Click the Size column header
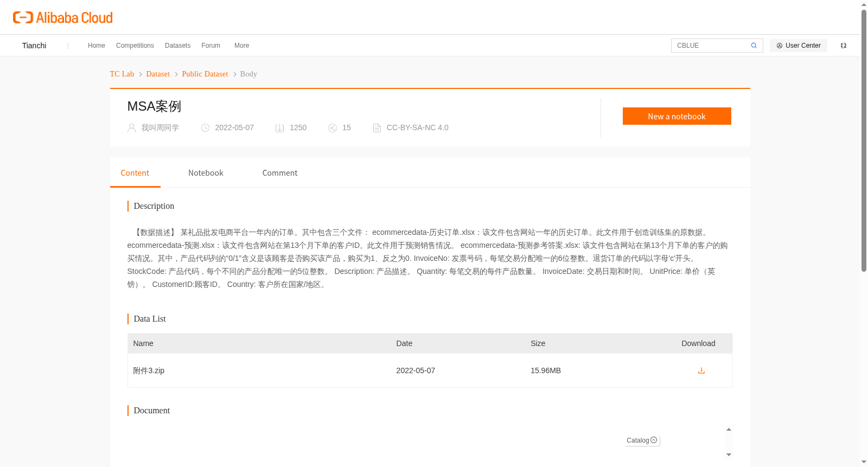This screenshot has height=467, width=868. click(x=538, y=343)
